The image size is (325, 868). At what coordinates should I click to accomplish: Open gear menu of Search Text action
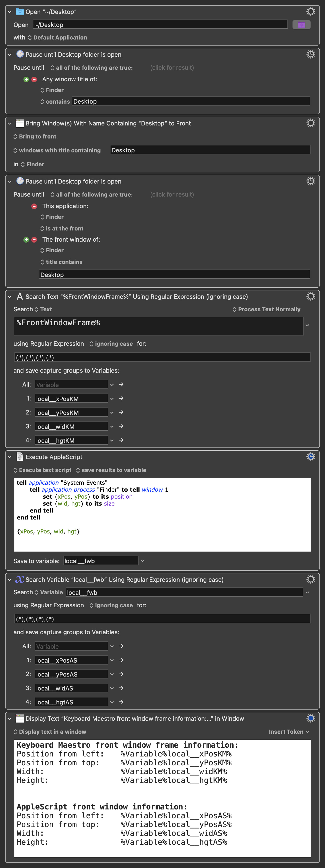click(x=311, y=296)
